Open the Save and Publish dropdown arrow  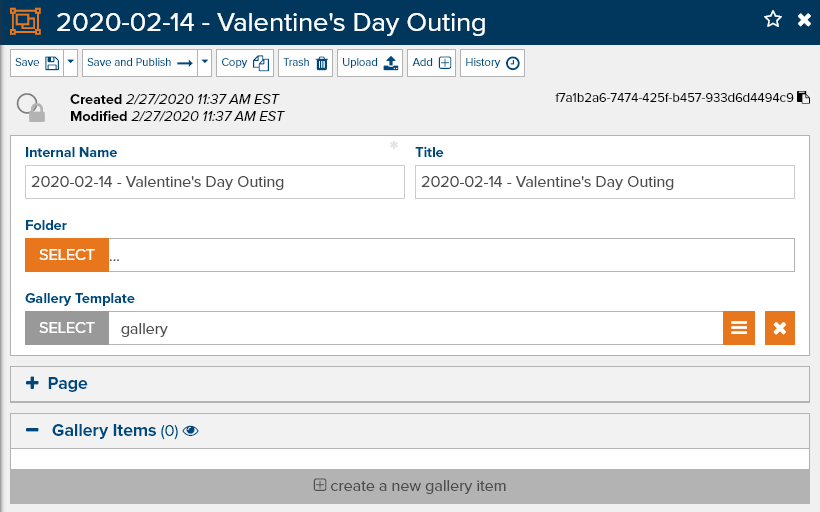[204, 63]
